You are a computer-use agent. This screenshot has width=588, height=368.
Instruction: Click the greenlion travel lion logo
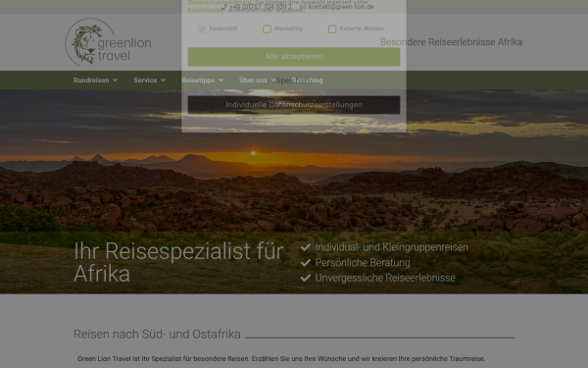click(x=108, y=42)
